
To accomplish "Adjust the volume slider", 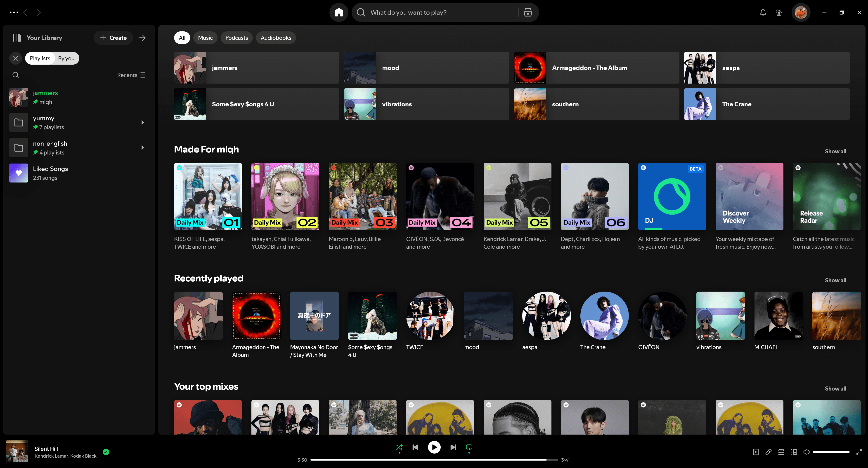I will tap(831, 452).
